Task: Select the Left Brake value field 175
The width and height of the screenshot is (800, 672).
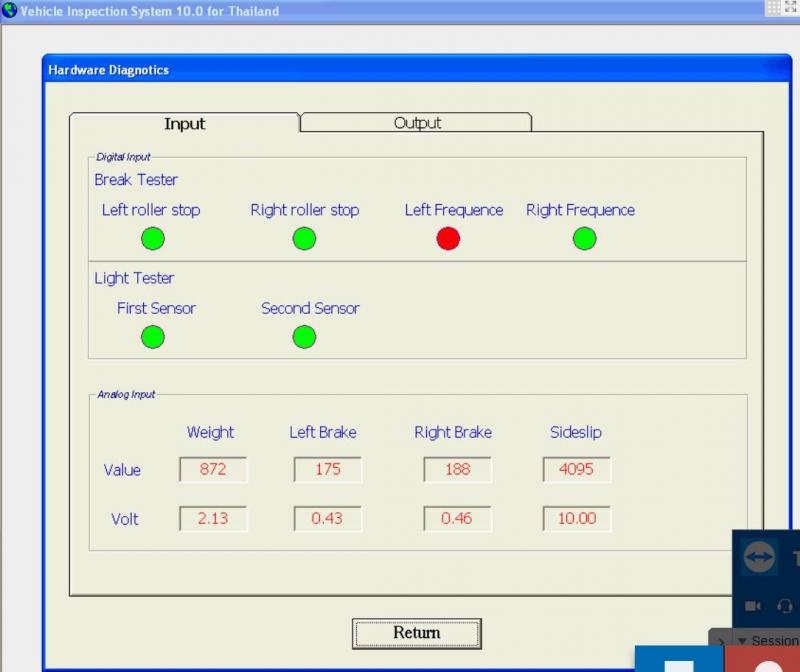Action: tap(328, 469)
